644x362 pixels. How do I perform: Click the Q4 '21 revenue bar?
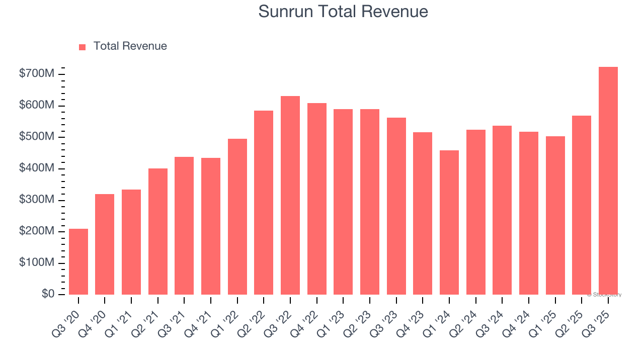click(x=212, y=226)
